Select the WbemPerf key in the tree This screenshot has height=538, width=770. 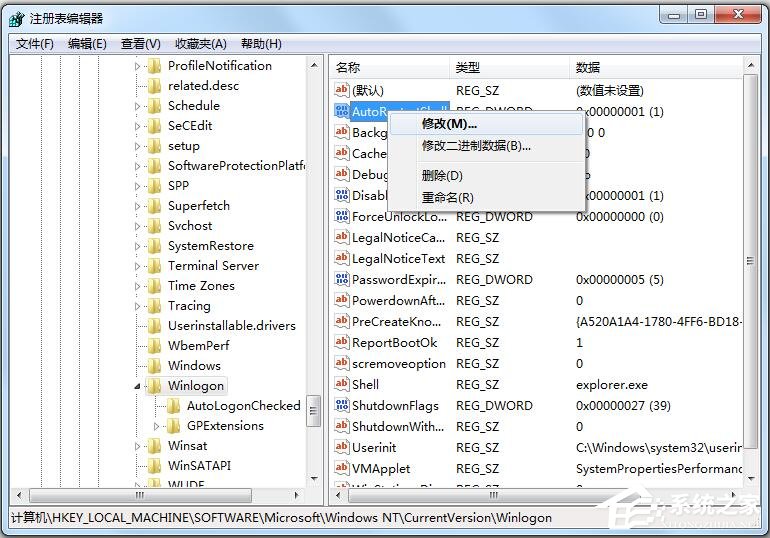coord(198,346)
